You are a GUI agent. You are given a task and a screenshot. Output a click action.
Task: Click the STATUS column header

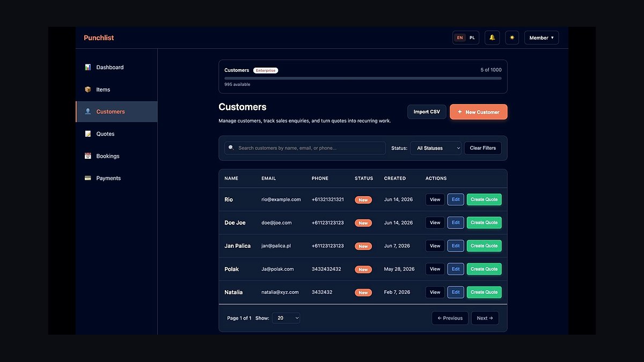pos(364,179)
